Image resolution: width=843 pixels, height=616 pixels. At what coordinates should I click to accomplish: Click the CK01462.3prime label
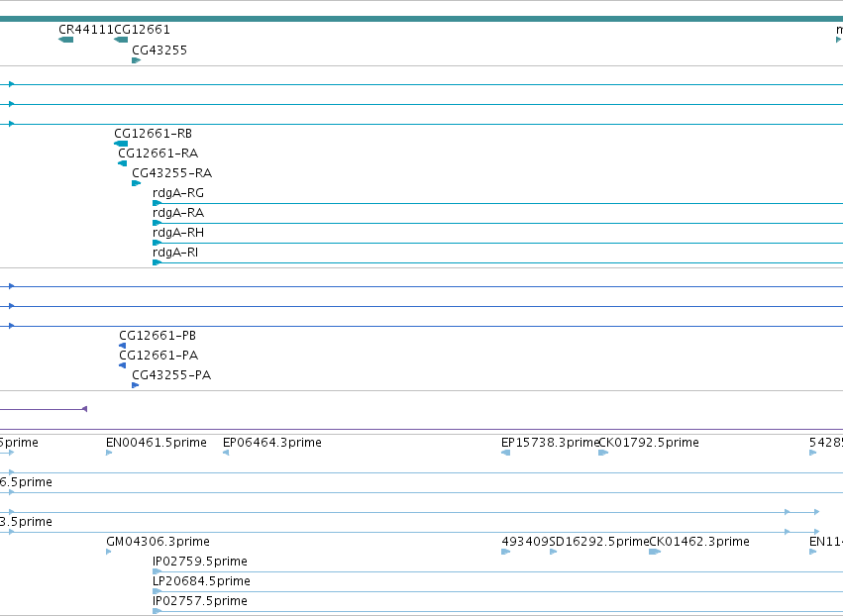pyautogui.click(x=699, y=542)
